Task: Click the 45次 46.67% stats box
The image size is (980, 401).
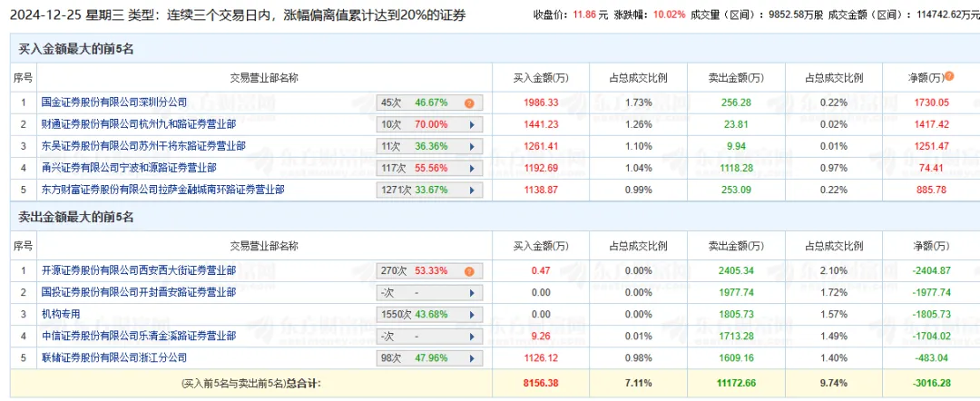Action: point(430,103)
